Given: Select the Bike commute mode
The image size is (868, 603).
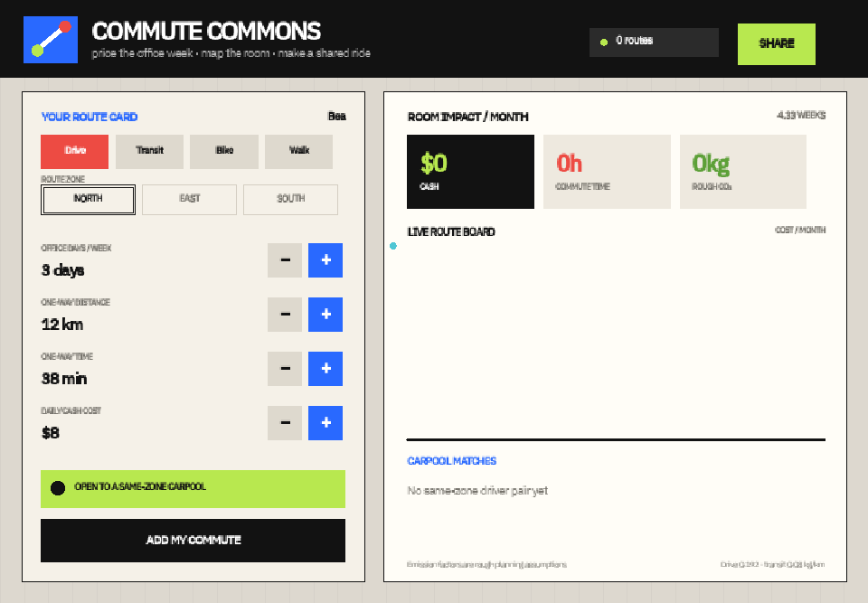Looking at the screenshot, I should click(224, 151).
